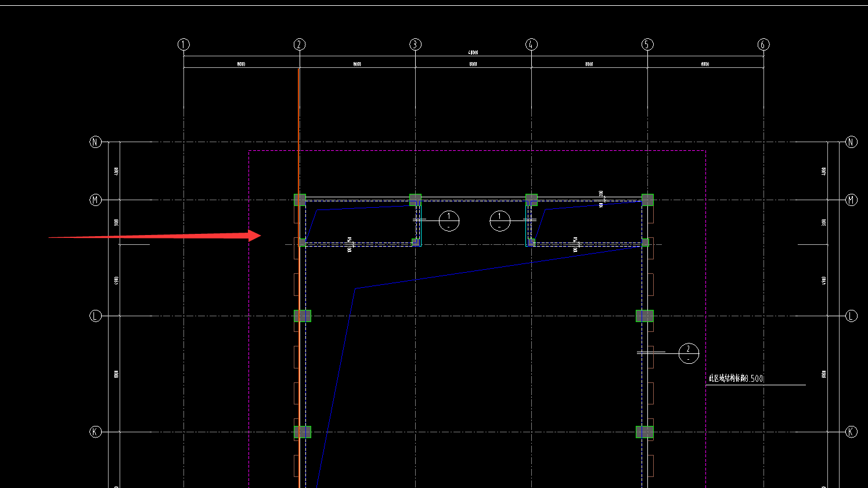This screenshot has height=488, width=868.
Task: Select the axis bubble numbered 1
Action: click(183, 45)
